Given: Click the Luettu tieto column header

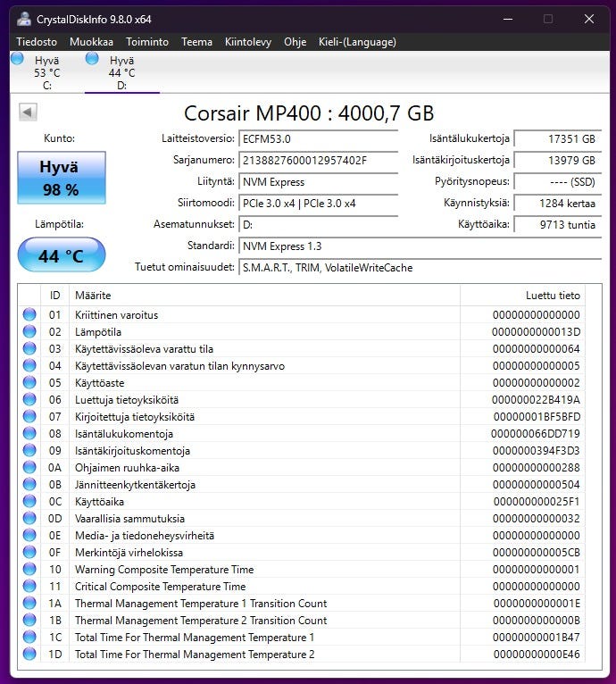Looking at the screenshot, I should (x=522, y=296).
